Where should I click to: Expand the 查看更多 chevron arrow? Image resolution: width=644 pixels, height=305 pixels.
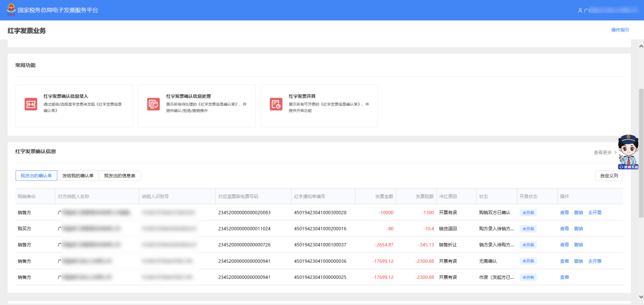615,152
